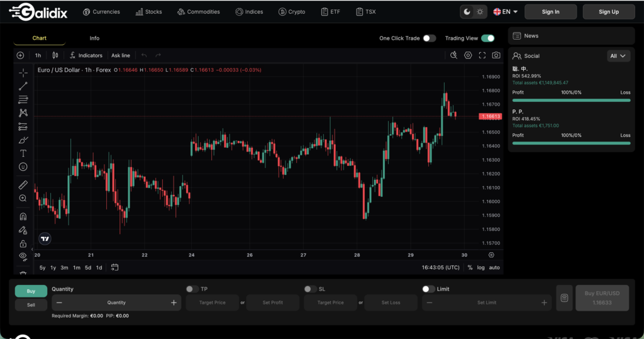Viewport: 644px width, 339px height.
Task: Activate the zoom in tool
Action: (23, 199)
